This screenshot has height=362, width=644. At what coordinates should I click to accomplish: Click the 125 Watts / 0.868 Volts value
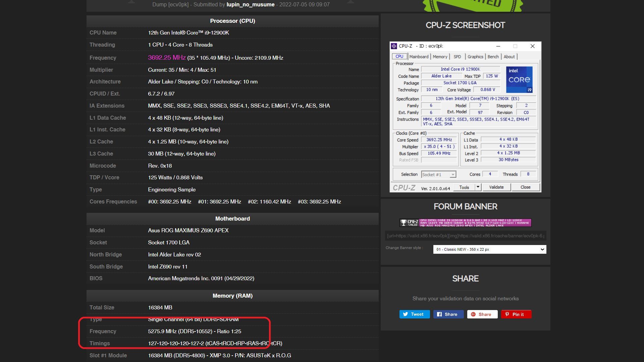click(x=175, y=178)
